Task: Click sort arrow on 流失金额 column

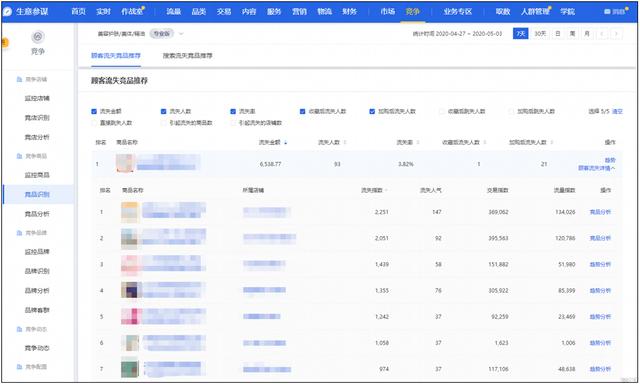Action: 286,142
